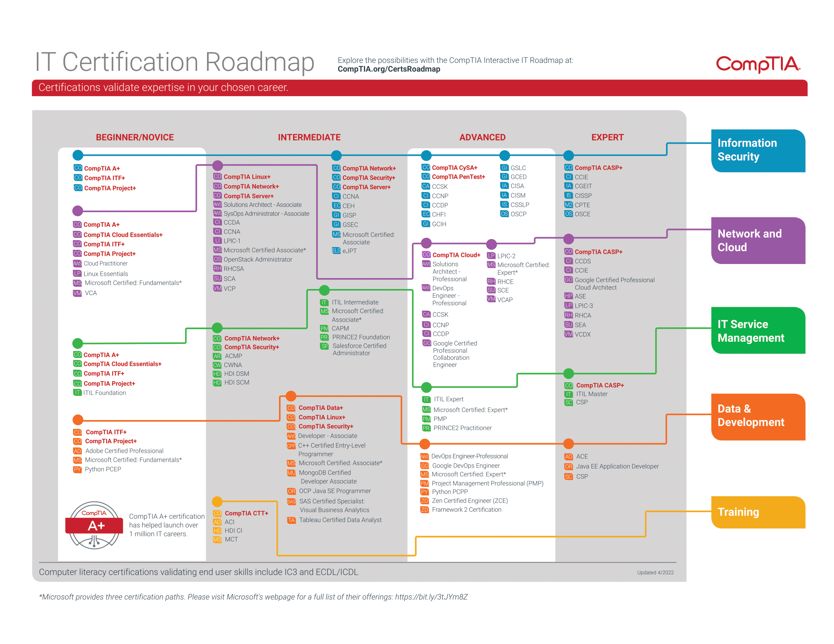Select the CO icon beside CompTIA CTT+
This screenshot has height=644, width=834.
coord(217,514)
